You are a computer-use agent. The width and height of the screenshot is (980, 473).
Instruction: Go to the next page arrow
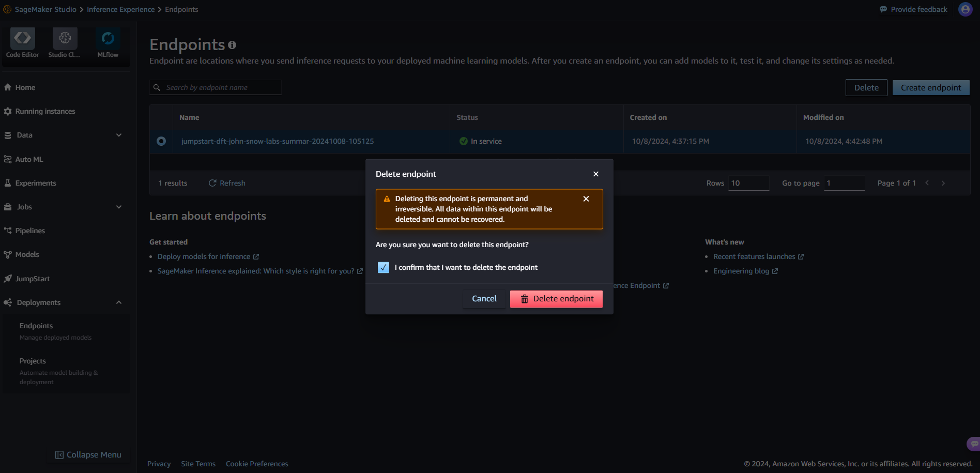click(x=943, y=183)
